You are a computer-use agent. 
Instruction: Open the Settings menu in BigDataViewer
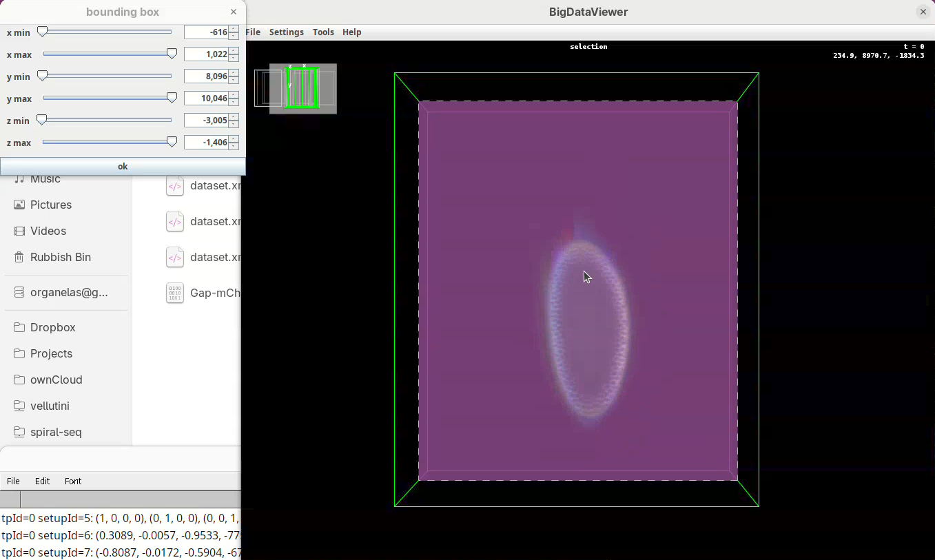coord(286,32)
